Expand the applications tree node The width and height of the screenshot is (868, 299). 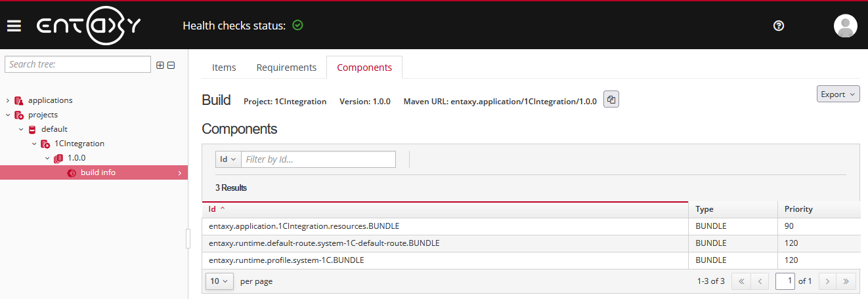click(8, 100)
